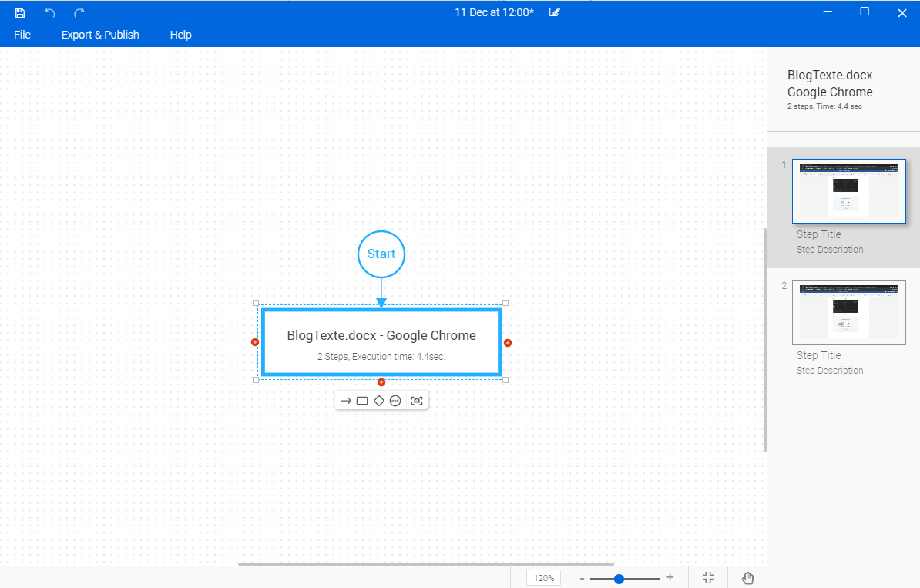Close the application window
Screen dimensions: 920x588
pos(902,13)
